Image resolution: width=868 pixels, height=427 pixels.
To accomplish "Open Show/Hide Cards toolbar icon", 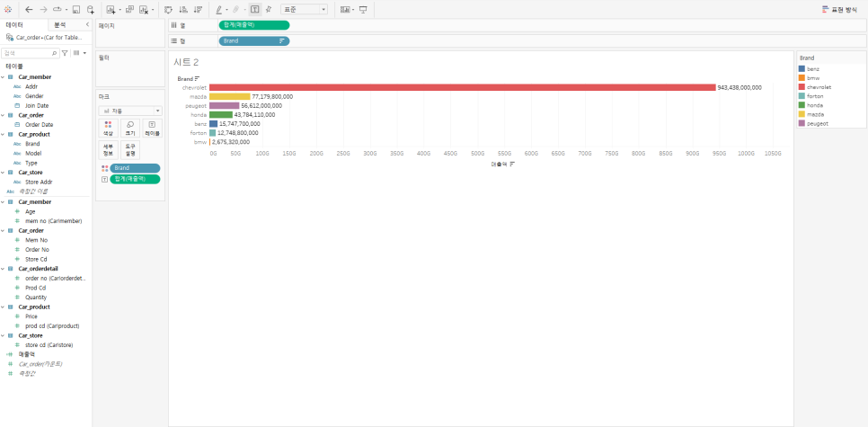I will 345,9.
